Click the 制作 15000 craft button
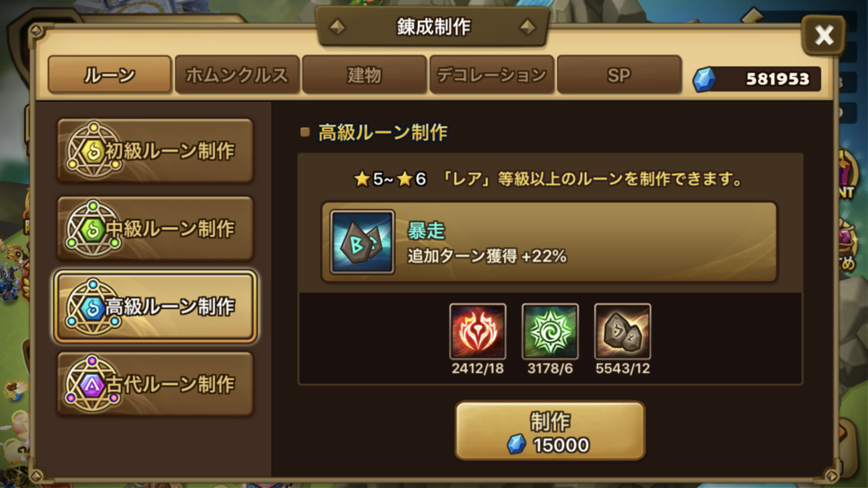Viewport: 868px width, 488px height. [550, 431]
